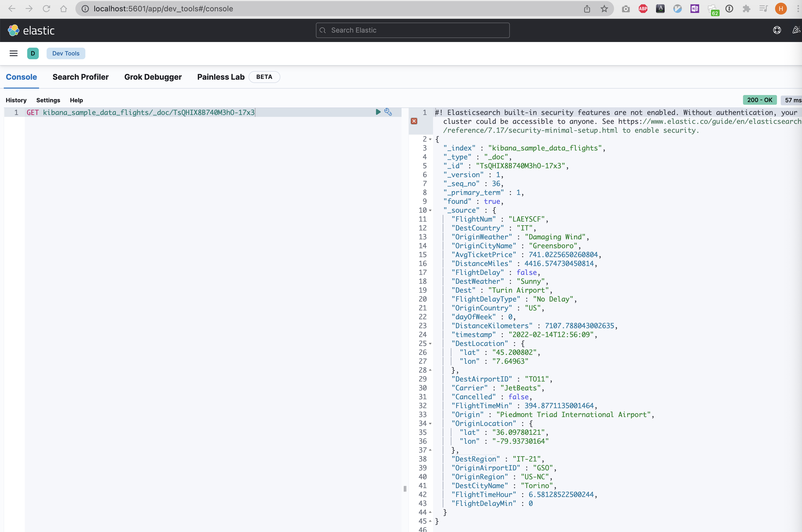The height and width of the screenshot is (532, 802).
Task: Click the H profile avatar
Action: tap(781, 9)
